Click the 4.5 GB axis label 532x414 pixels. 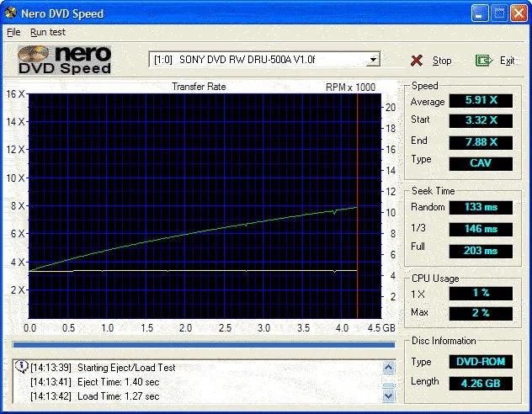381,328
